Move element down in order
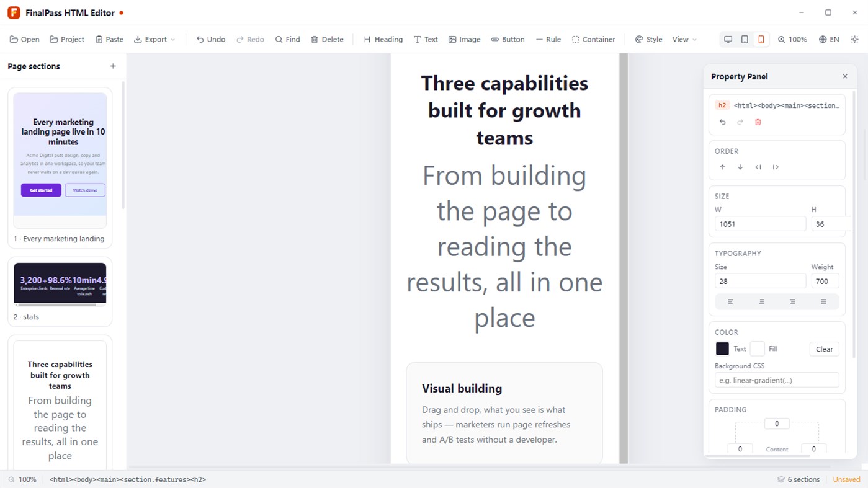The image size is (868, 488). coord(740,167)
